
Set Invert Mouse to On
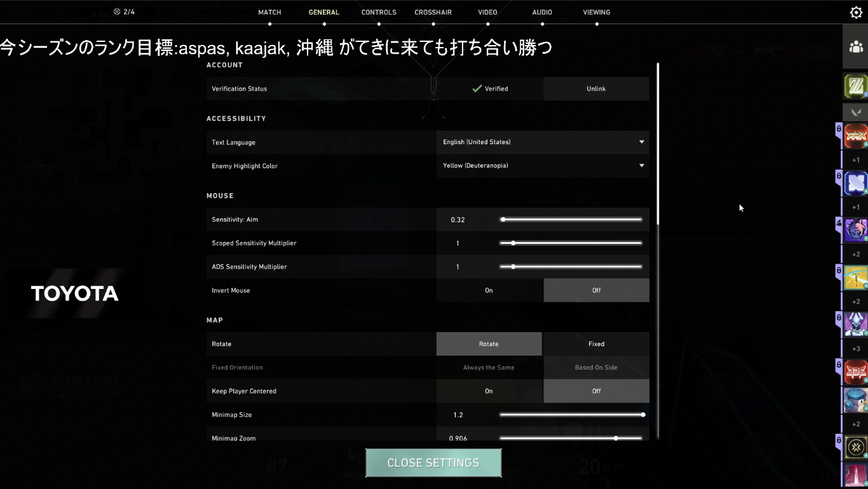pos(489,290)
